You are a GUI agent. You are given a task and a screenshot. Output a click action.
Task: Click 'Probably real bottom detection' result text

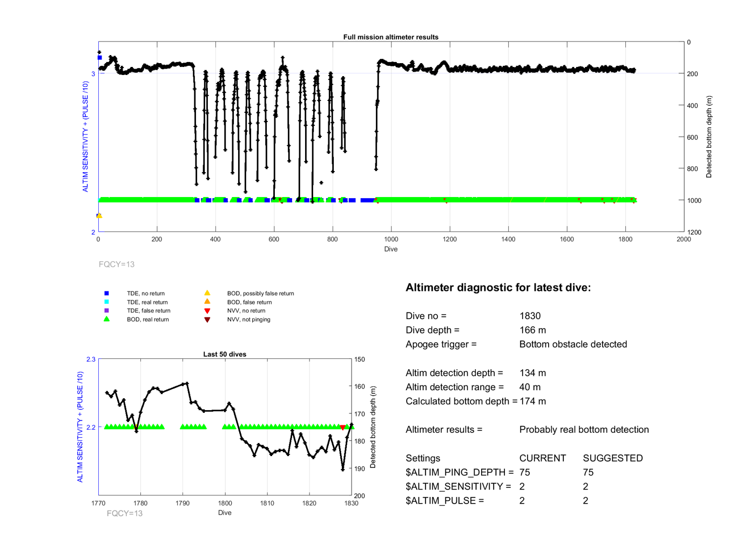click(584, 429)
